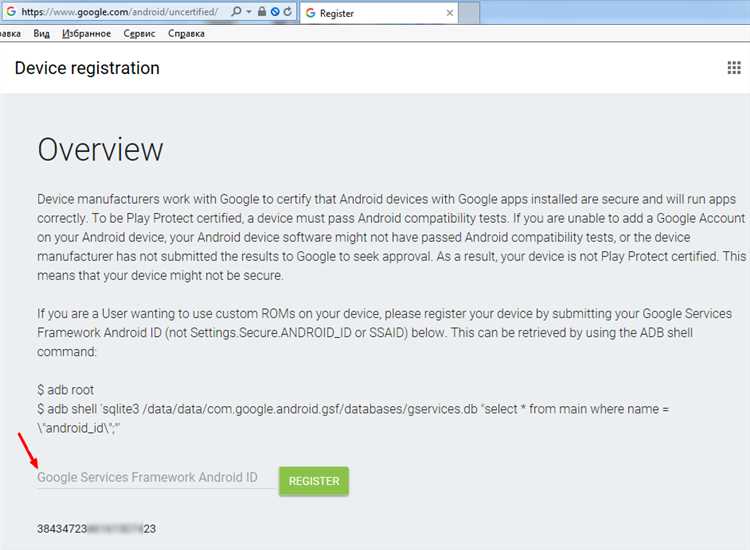Image resolution: width=750 pixels, height=550 pixels.
Task: Click the blocked content icon in address bar
Action: (x=275, y=11)
